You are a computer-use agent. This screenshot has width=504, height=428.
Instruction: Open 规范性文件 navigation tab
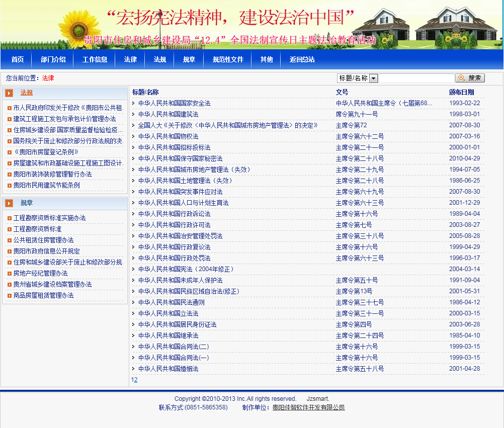tap(228, 59)
